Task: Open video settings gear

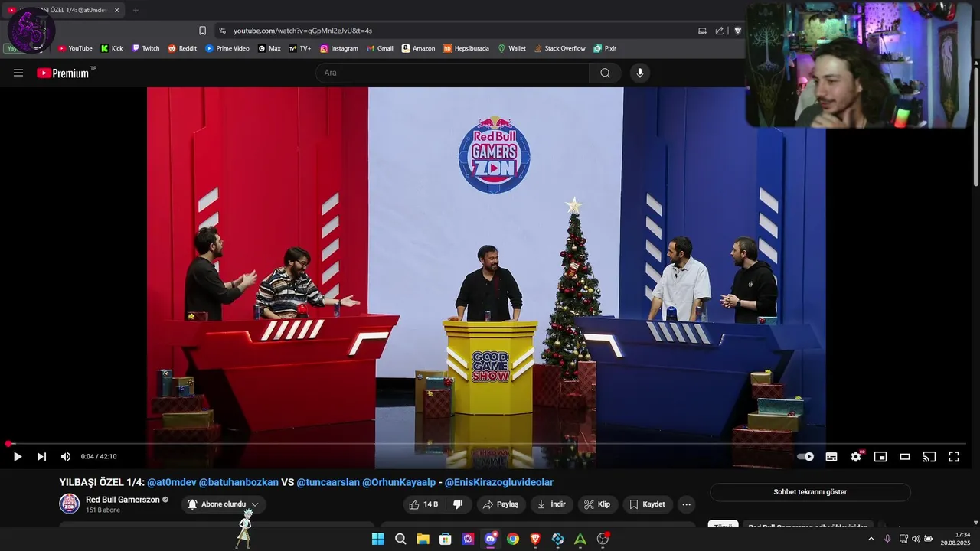Action: coord(856,457)
